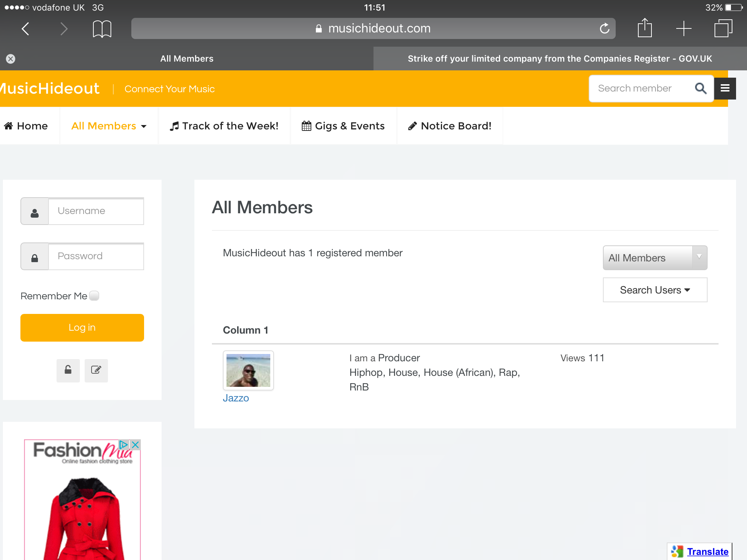Screen dimensions: 747x560
Task: Expand the All Members nav dropdown
Action: (109, 126)
